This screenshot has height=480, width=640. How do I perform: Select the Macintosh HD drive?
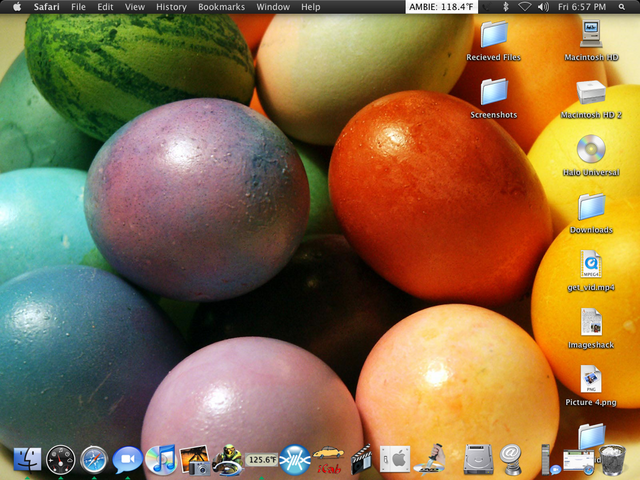tap(592, 35)
